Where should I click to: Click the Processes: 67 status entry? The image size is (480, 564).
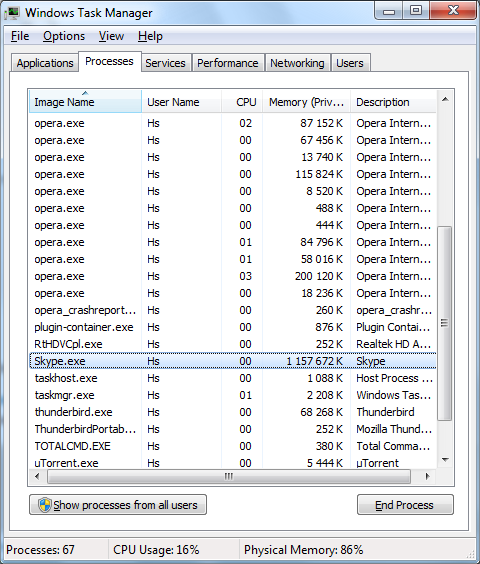40,550
